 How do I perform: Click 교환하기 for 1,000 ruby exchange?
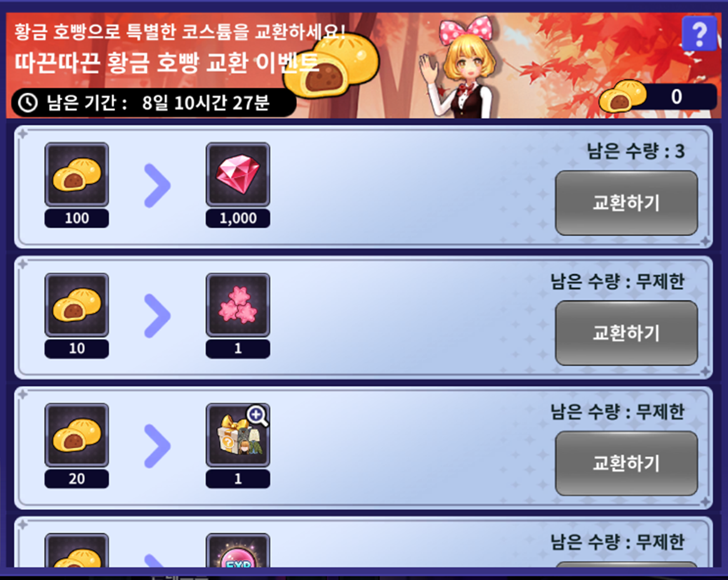click(626, 203)
